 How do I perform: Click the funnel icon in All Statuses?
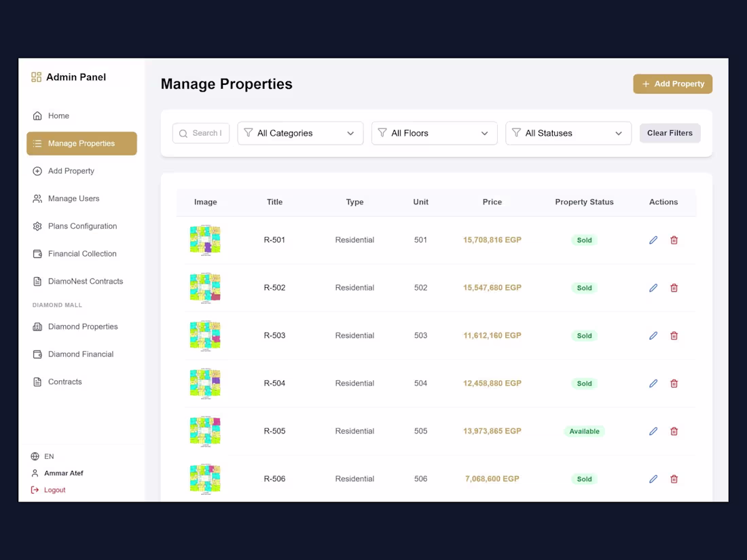click(x=516, y=132)
